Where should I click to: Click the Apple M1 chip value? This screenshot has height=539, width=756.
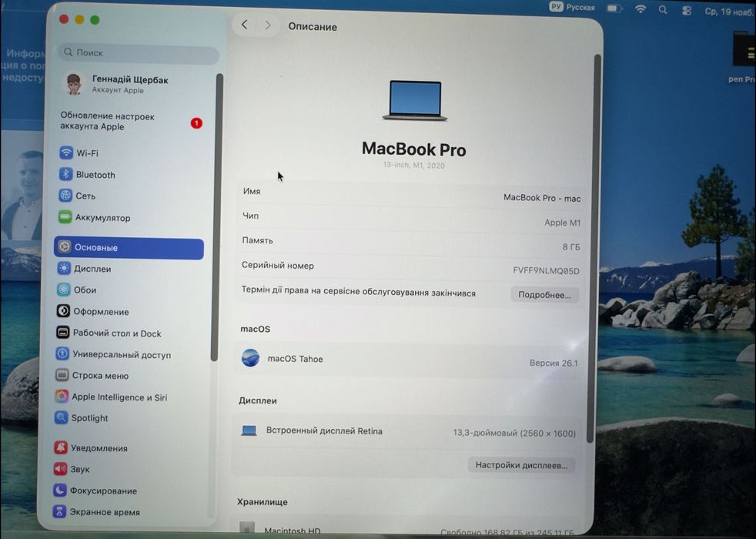point(562,223)
